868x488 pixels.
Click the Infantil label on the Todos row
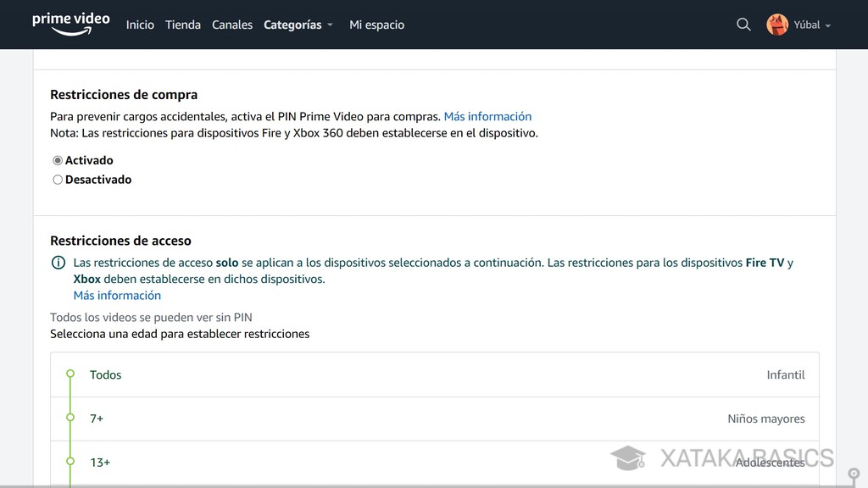pyautogui.click(x=786, y=374)
